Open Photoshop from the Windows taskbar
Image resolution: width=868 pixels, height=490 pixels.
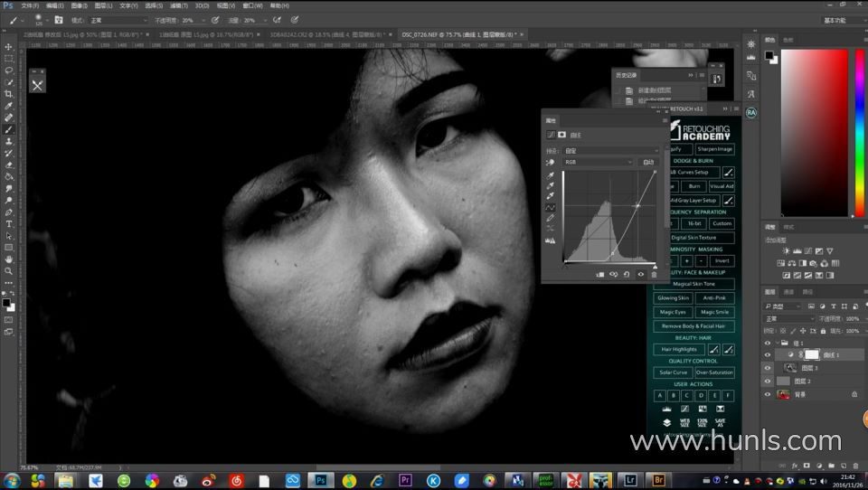pos(320,480)
